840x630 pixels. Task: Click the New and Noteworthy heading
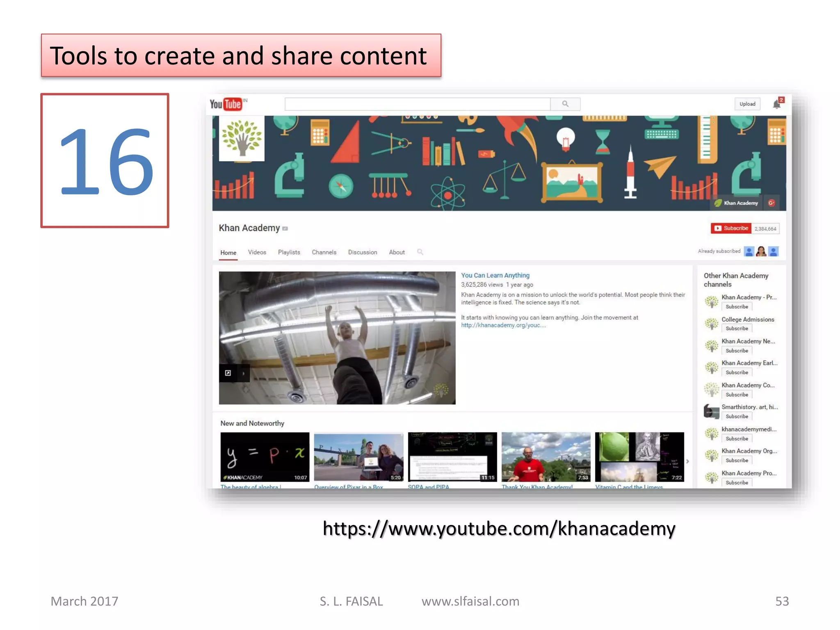252,423
